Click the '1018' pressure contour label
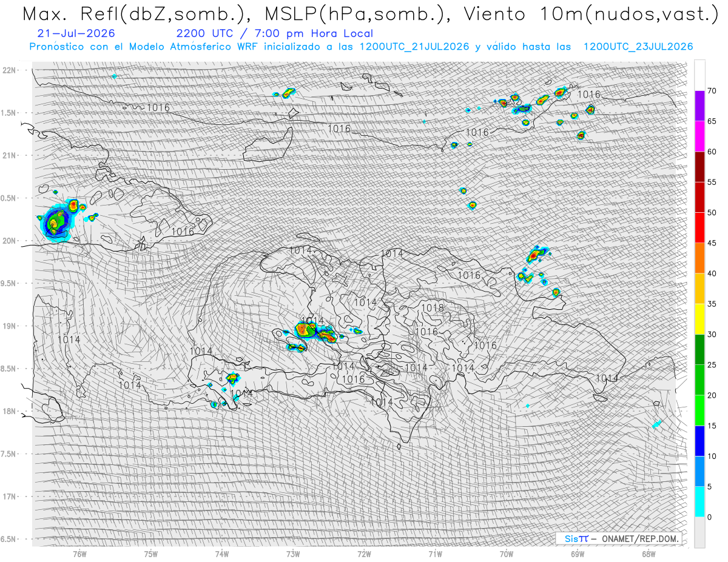This screenshot has width=728, height=562. click(x=432, y=308)
